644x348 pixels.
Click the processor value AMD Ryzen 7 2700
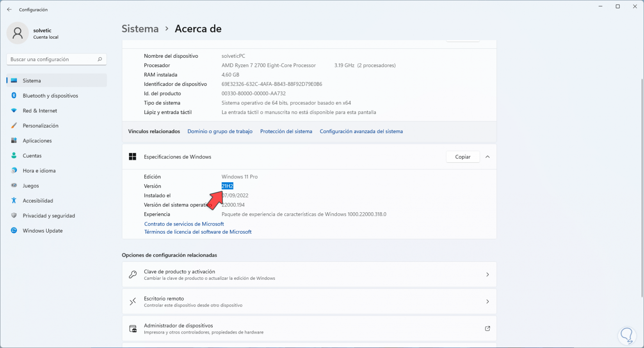[269, 66]
